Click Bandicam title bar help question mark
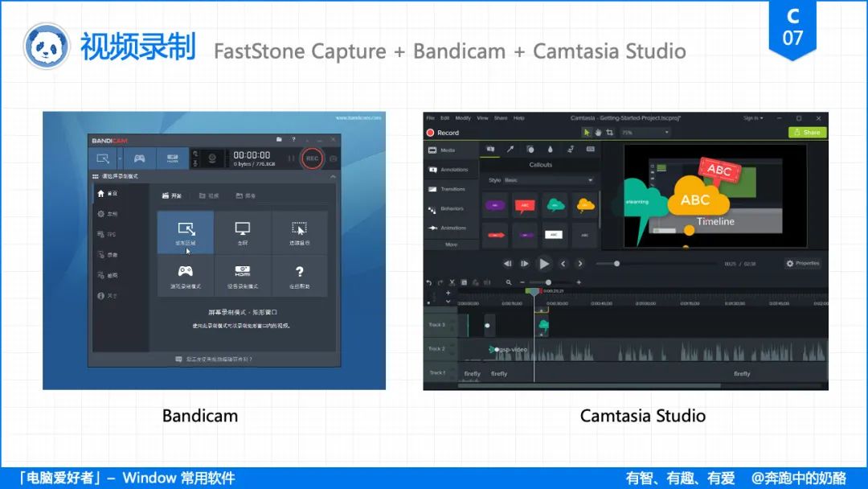The height and width of the screenshot is (489, 868). [293, 140]
